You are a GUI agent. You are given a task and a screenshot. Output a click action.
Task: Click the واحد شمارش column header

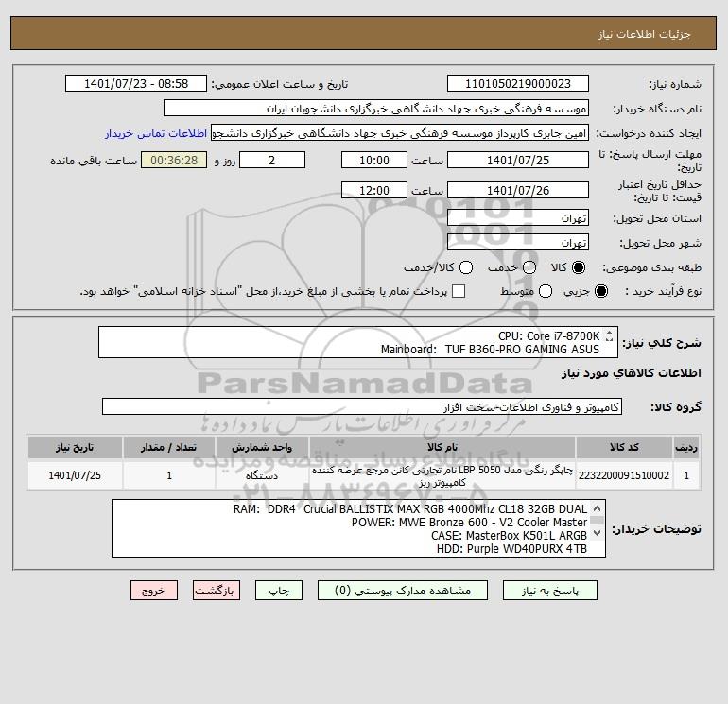[x=262, y=447]
